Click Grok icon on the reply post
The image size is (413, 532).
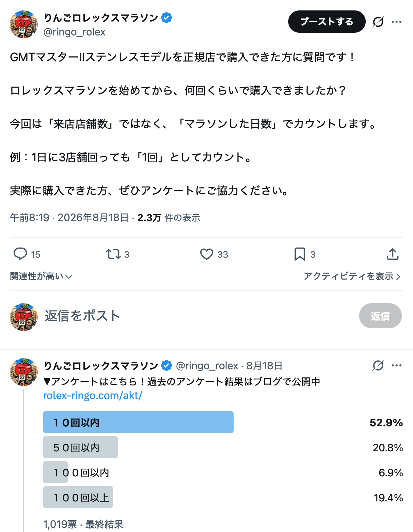[378, 365]
